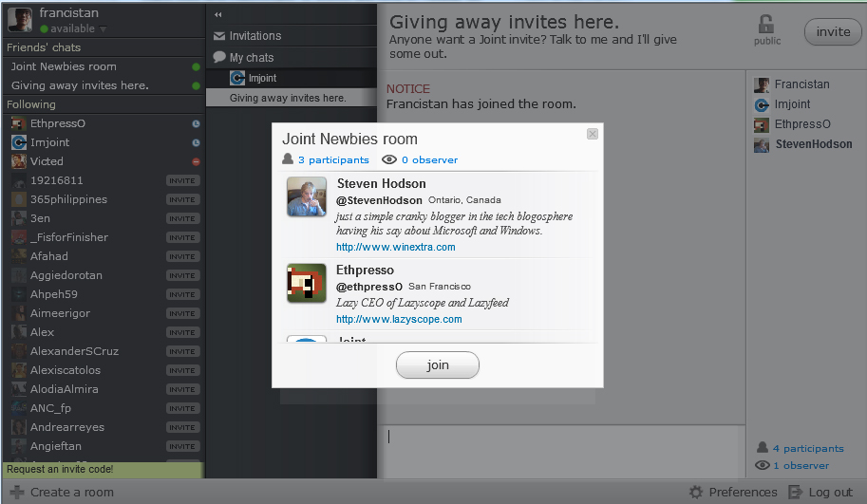
Task: Invite user 19216811
Action: pos(182,180)
